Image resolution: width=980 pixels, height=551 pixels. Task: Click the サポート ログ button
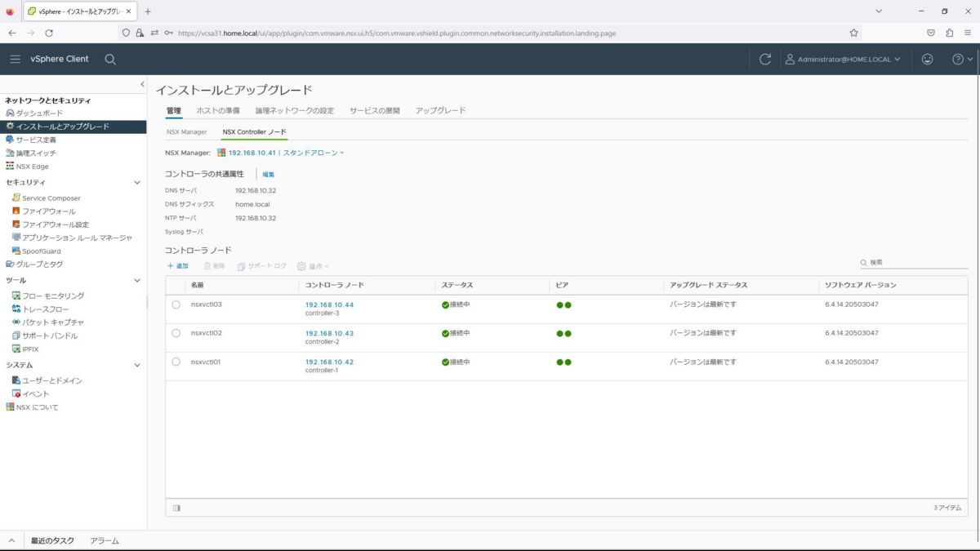pos(262,266)
